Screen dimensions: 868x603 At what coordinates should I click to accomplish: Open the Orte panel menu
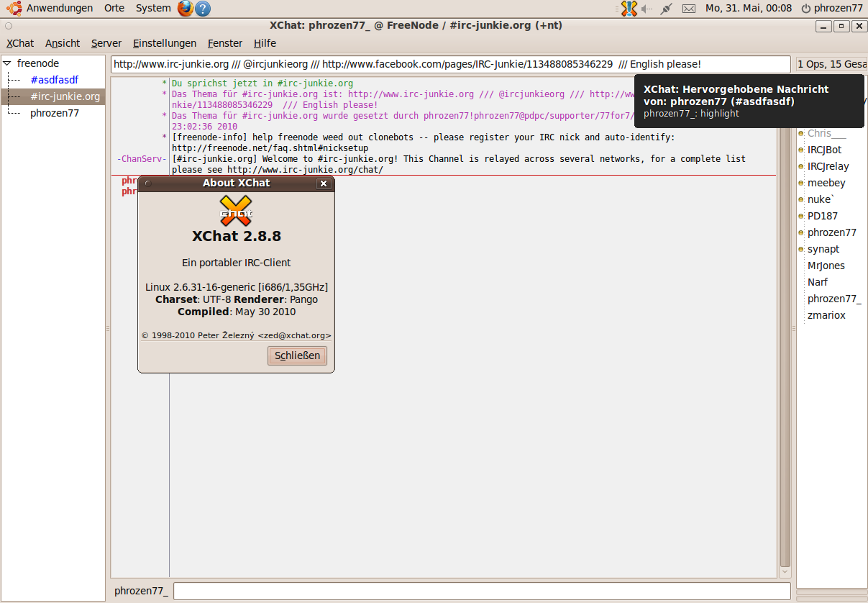pyautogui.click(x=114, y=8)
